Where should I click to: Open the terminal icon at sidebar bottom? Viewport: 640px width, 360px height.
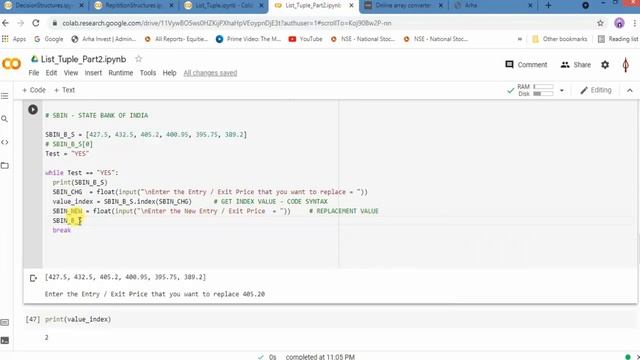[5, 340]
